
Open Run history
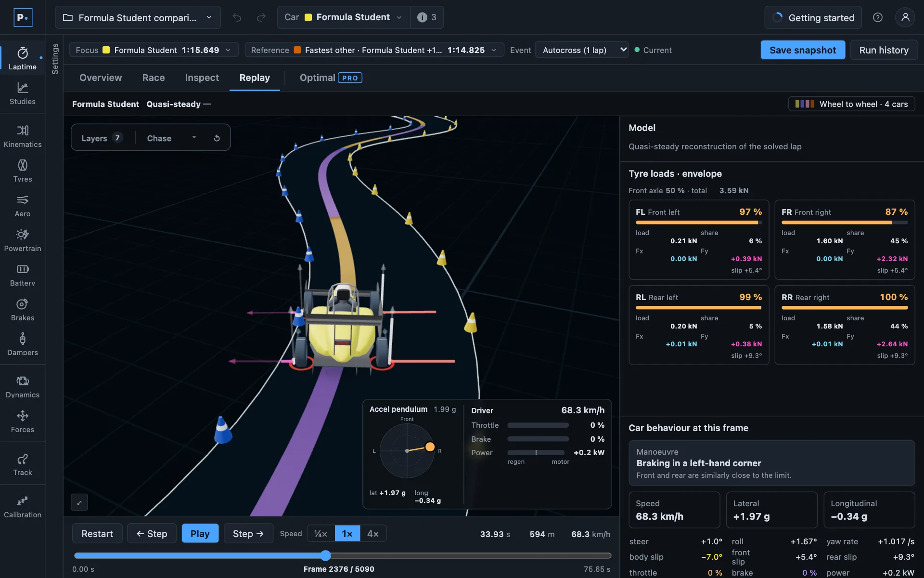(884, 50)
